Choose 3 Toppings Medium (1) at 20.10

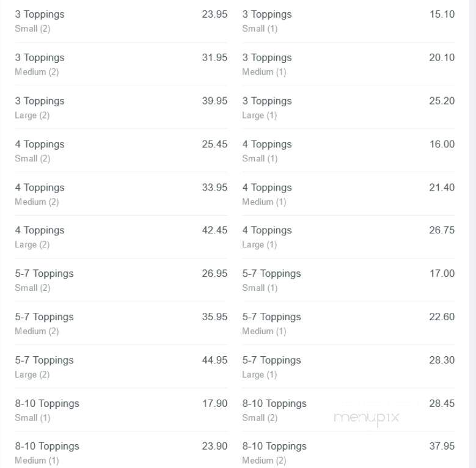click(x=348, y=64)
